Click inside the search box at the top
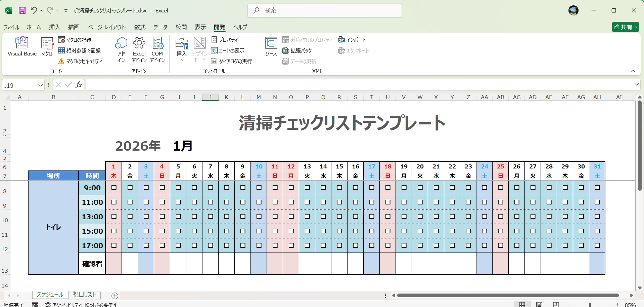This screenshot has width=644, height=307. click(x=324, y=10)
